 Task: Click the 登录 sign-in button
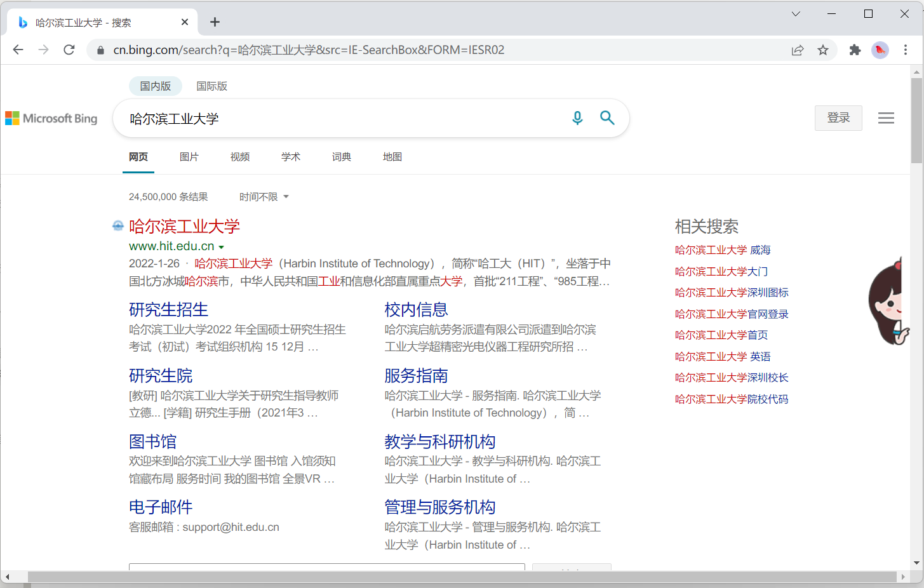pyautogui.click(x=838, y=118)
